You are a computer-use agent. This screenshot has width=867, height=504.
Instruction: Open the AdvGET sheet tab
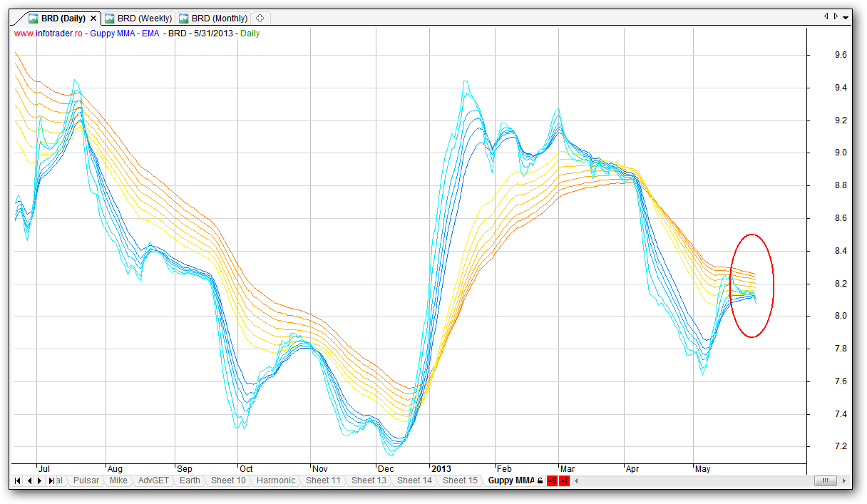coord(153,480)
